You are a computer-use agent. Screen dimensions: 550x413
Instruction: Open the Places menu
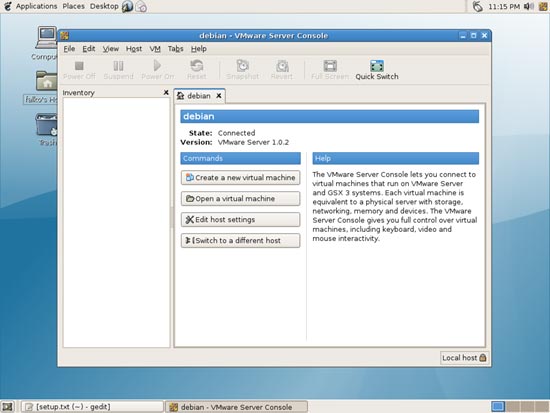[73, 6]
